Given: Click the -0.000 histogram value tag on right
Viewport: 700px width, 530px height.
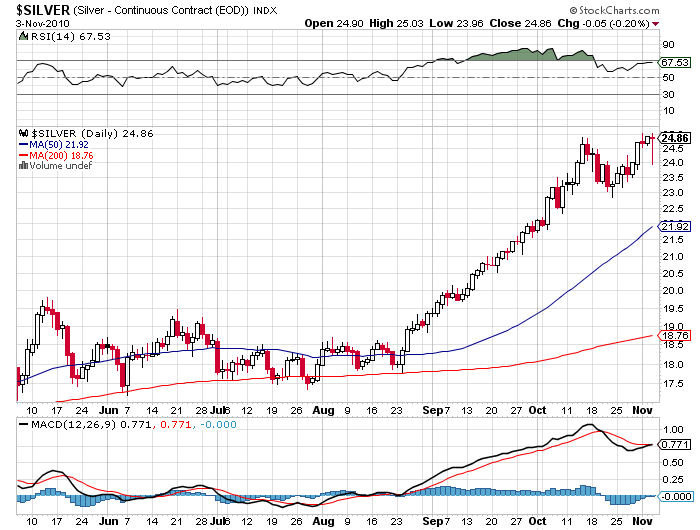Looking at the screenshot, I should 676,497.
